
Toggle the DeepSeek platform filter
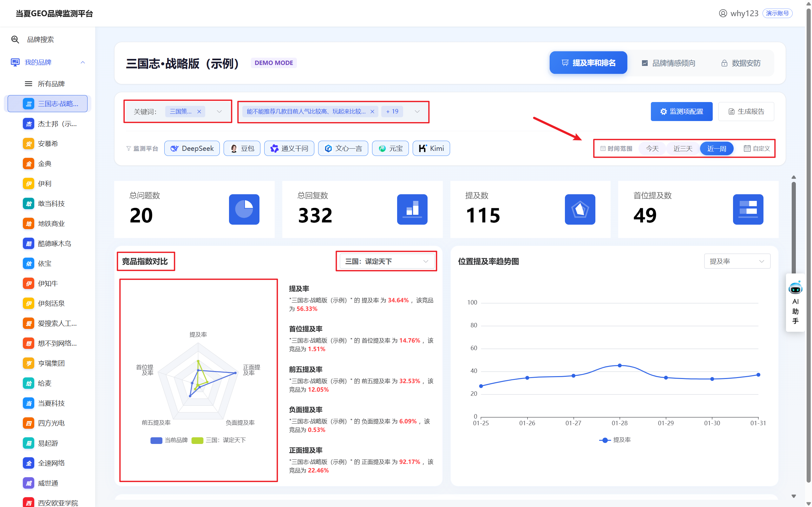(x=192, y=148)
